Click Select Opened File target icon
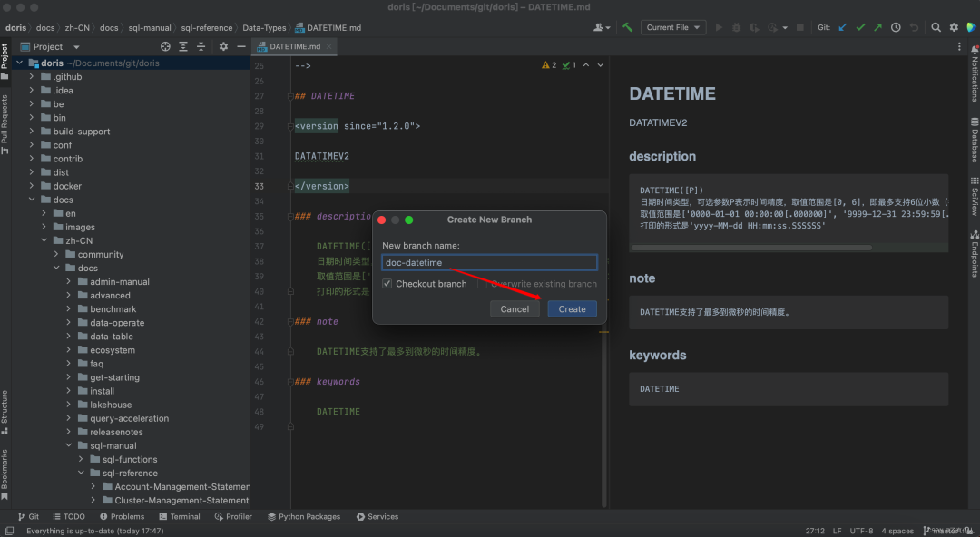 pyautogui.click(x=165, y=46)
